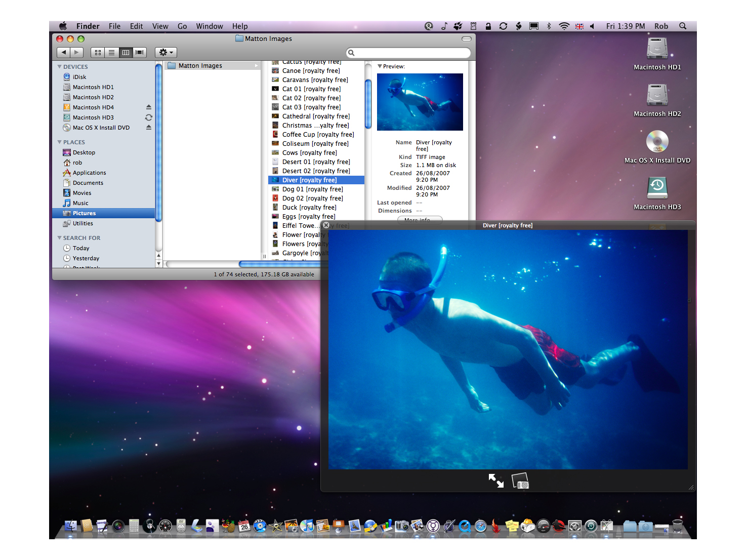
Task: Click the file list vertical scrollbar thumb
Action: tap(368, 104)
